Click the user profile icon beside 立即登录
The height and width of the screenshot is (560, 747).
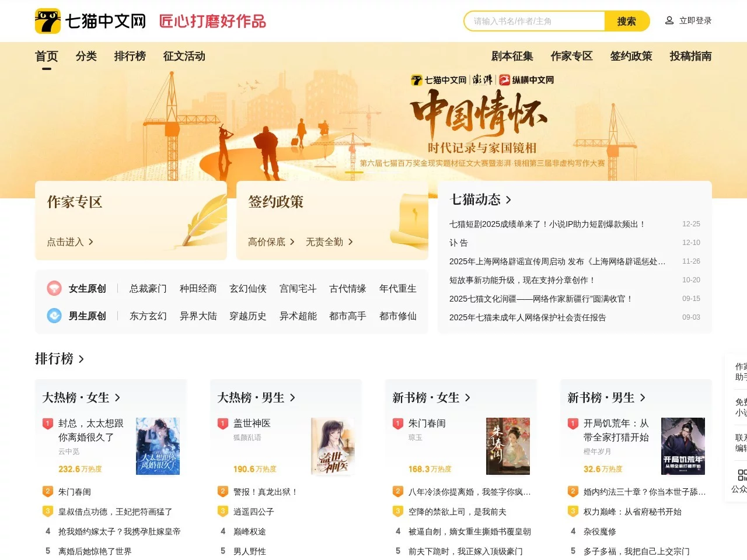click(x=668, y=19)
